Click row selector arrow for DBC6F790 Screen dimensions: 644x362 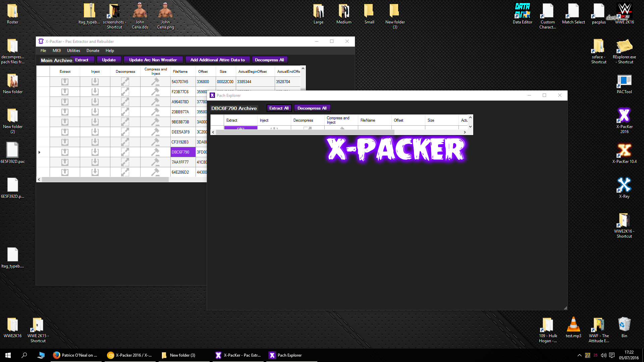click(40, 152)
